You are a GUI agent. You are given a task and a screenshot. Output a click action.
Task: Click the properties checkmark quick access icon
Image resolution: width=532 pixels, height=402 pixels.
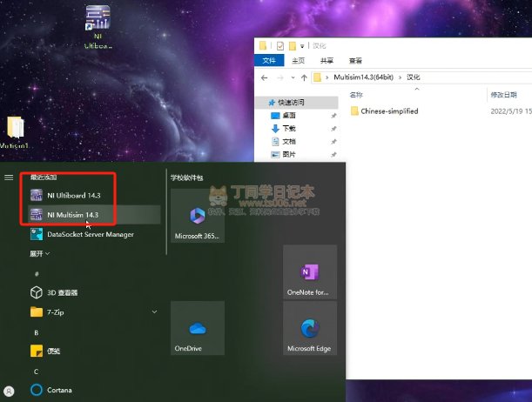tap(280, 46)
